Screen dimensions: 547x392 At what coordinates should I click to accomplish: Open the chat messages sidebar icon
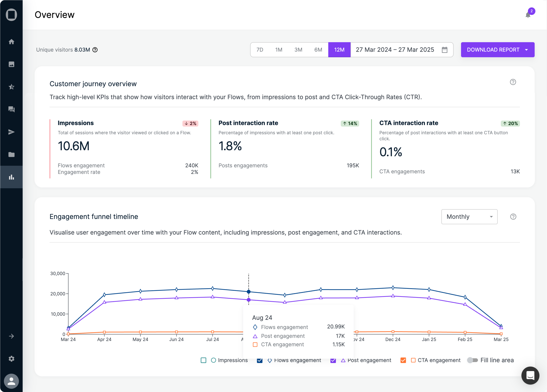click(11, 109)
